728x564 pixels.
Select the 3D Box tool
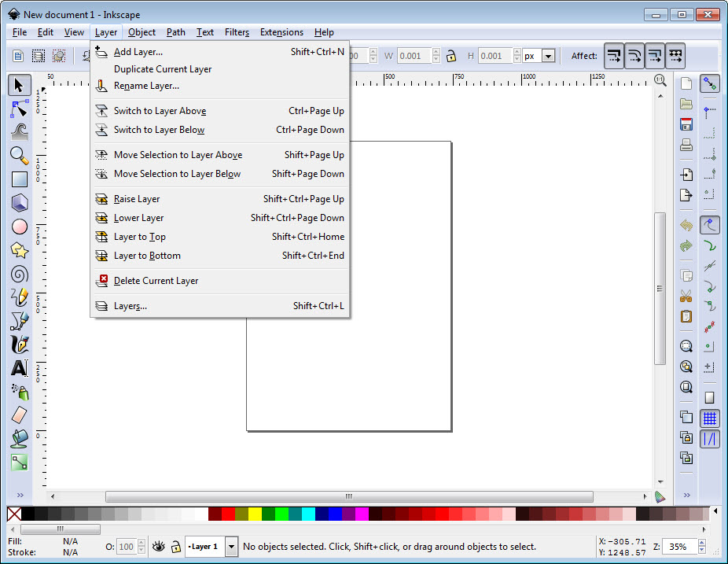19,203
